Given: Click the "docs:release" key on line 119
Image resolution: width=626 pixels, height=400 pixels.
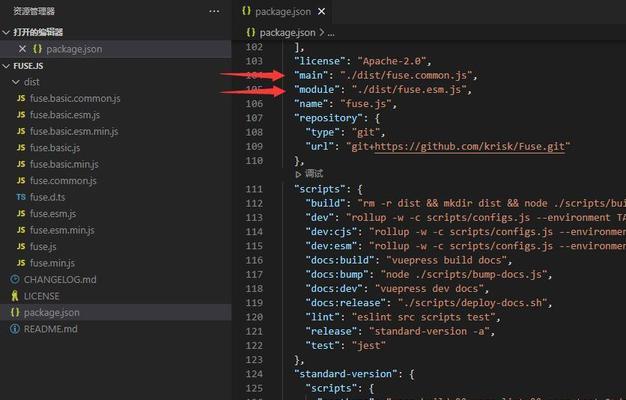Looking at the screenshot, I should coord(346,303).
